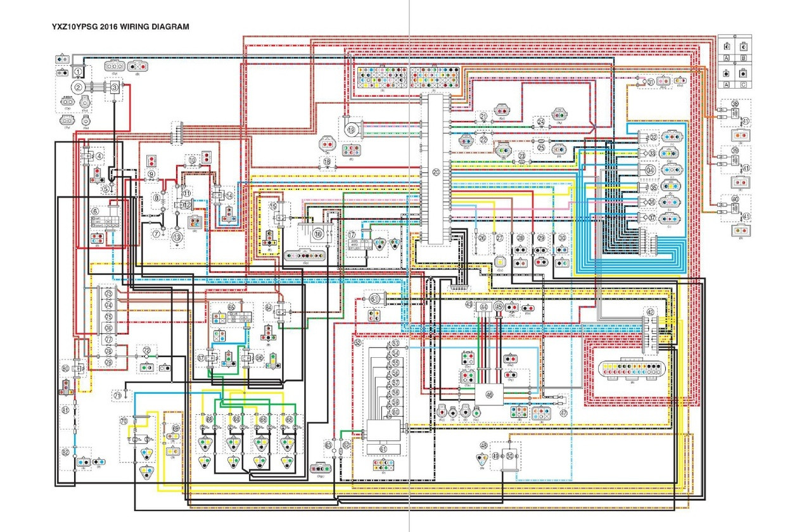Select component label 71
811x532 pixels.
point(118,395)
